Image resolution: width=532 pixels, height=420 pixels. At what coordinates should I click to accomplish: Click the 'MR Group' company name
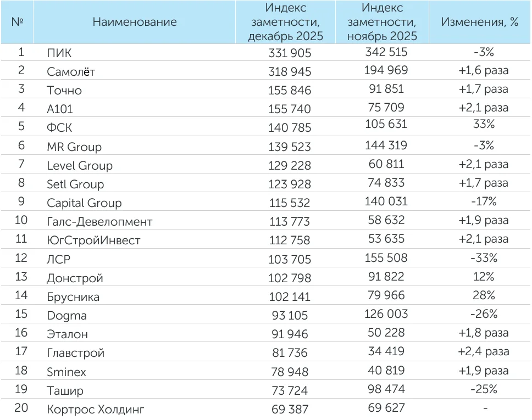coord(74,147)
